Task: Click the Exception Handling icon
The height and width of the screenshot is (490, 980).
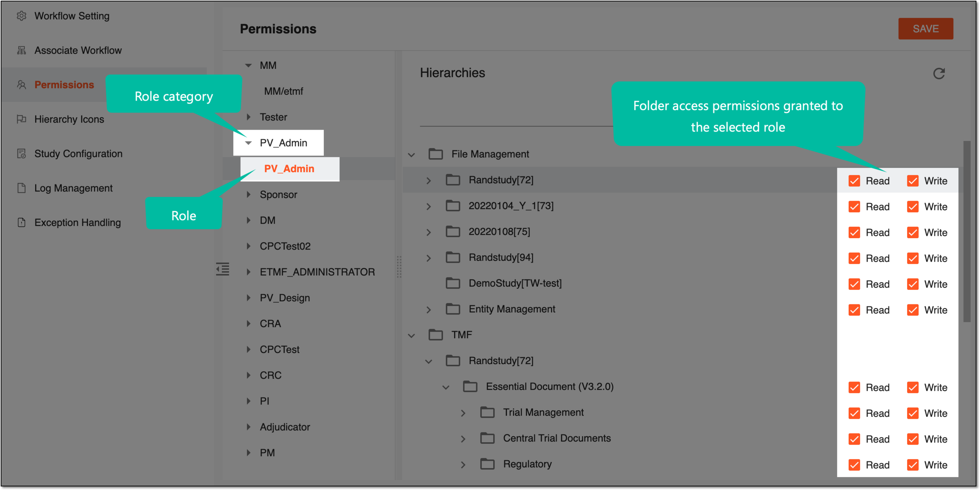Action: [22, 222]
